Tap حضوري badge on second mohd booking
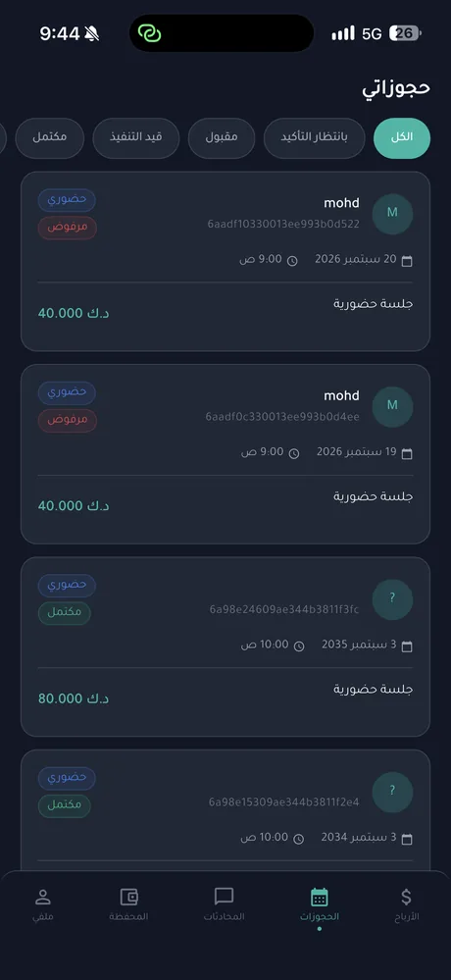The image size is (451, 980). point(67,393)
